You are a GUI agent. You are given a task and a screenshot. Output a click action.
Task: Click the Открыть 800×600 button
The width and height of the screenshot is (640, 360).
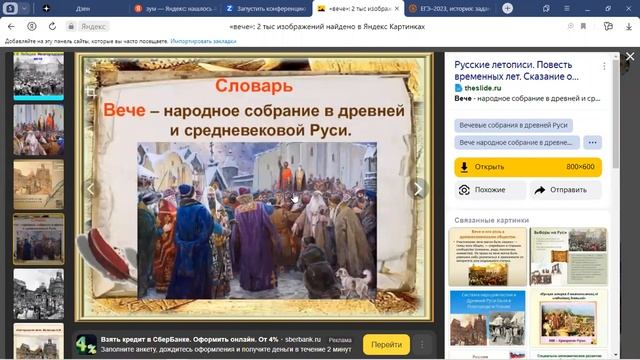coord(528,167)
